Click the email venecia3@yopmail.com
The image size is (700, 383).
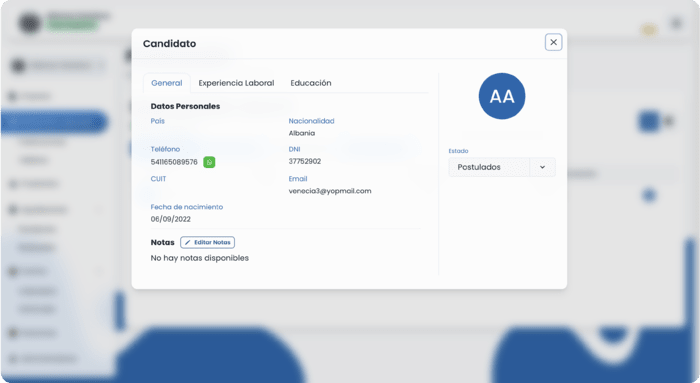tap(330, 191)
